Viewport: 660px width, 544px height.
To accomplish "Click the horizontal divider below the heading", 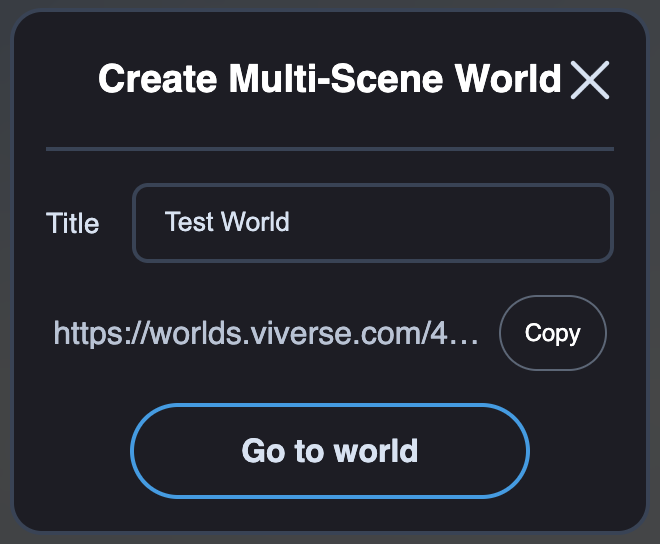I will pos(329,149).
